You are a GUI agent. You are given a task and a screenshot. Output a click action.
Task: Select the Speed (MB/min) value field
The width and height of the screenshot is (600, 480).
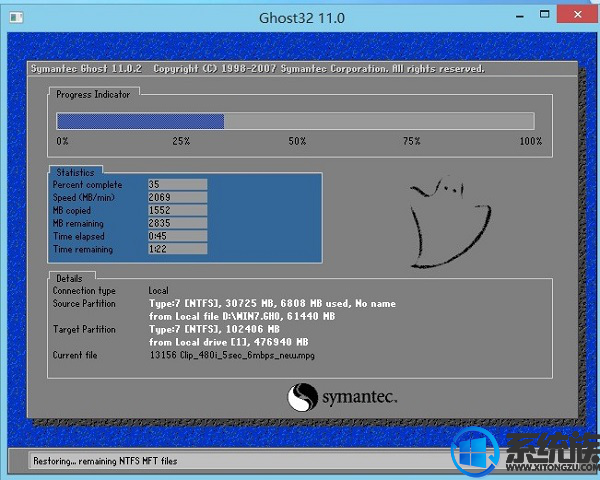pos(176,198)
